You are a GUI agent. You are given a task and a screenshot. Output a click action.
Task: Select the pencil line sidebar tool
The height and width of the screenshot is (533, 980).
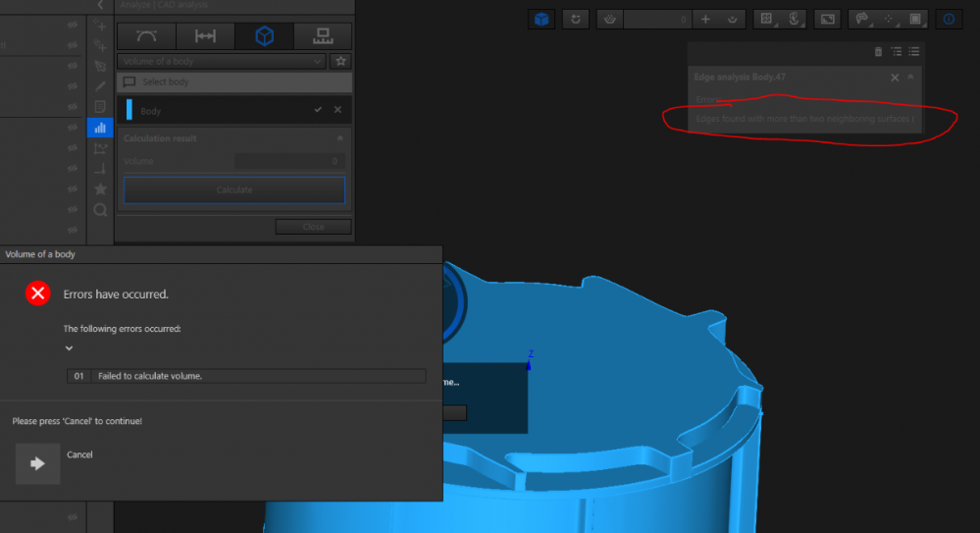pyautogui.click(x=100, y=86)
